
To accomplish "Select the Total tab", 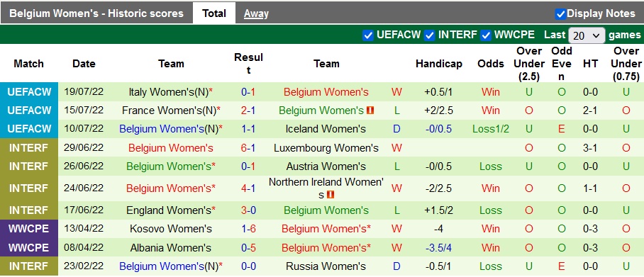I will coord(214,13).
